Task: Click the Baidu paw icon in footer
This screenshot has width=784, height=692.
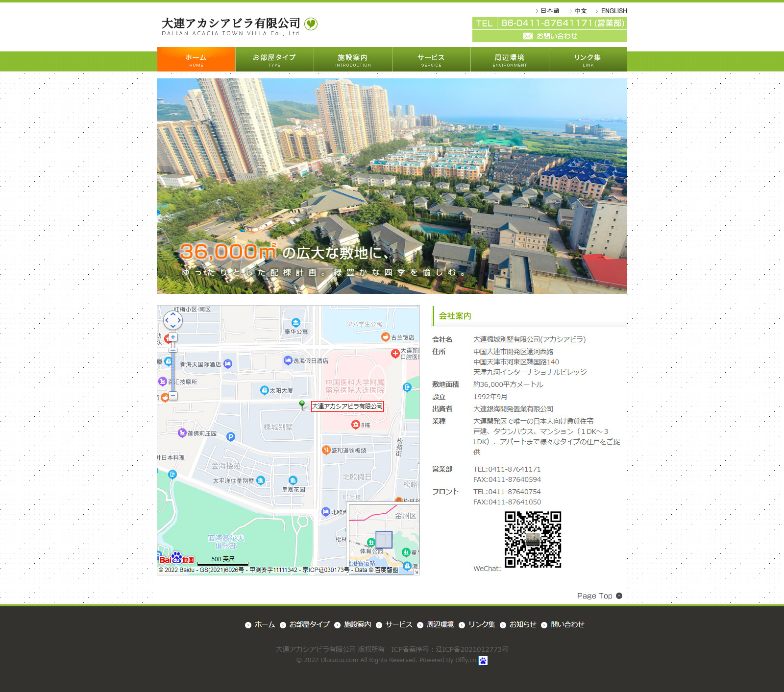Action: [x=483, y=661]
